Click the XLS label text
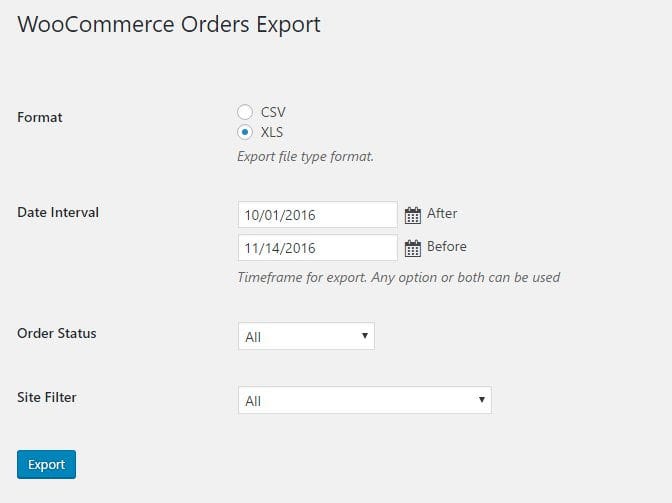Viewport: 672px width, 503px height. [272, 132]
